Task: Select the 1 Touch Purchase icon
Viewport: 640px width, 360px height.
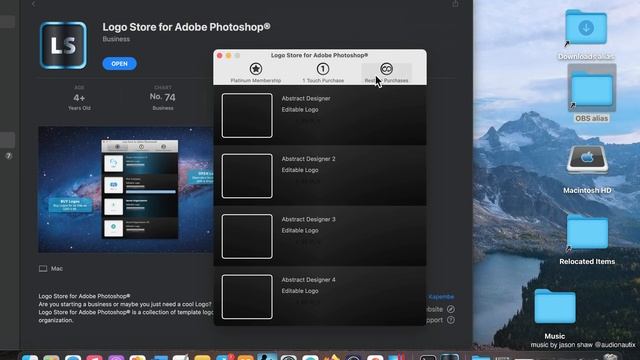Action: [x=322, y=69]
